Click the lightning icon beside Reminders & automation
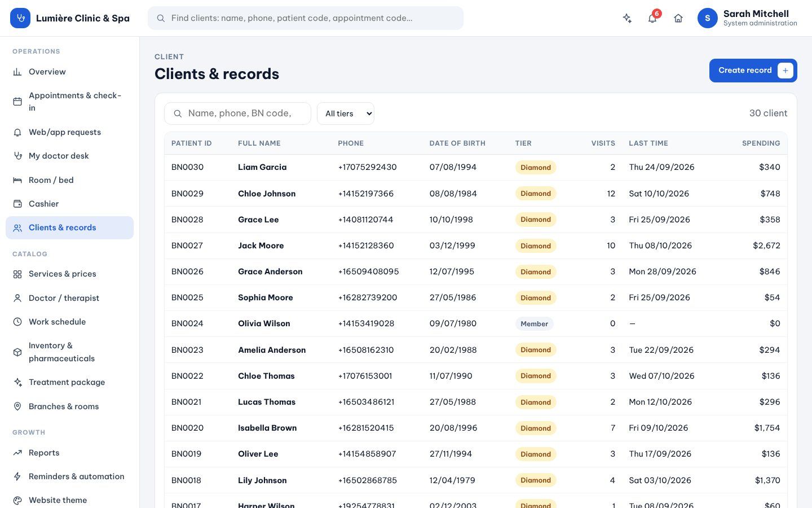812x508 pixels. [x=17, y=476]
